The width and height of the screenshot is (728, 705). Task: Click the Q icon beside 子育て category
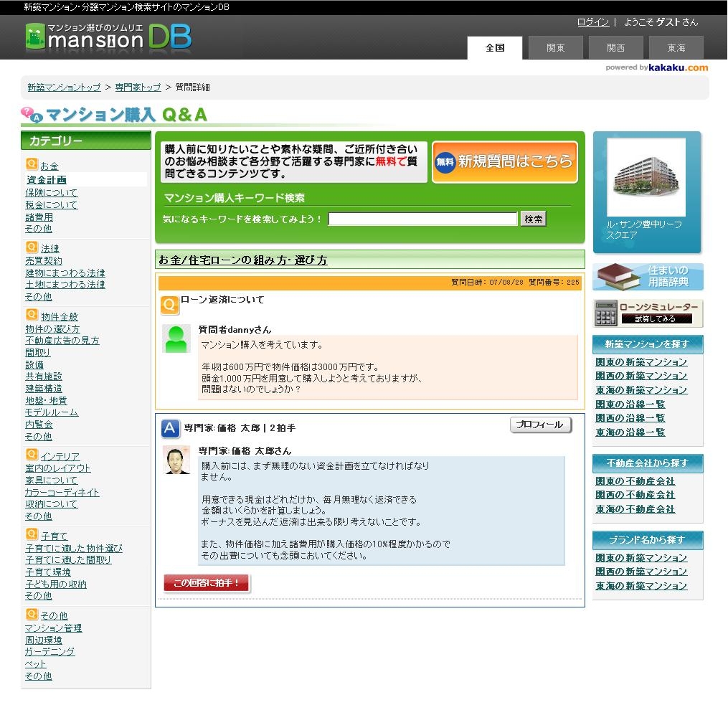(x=32, y=534)
